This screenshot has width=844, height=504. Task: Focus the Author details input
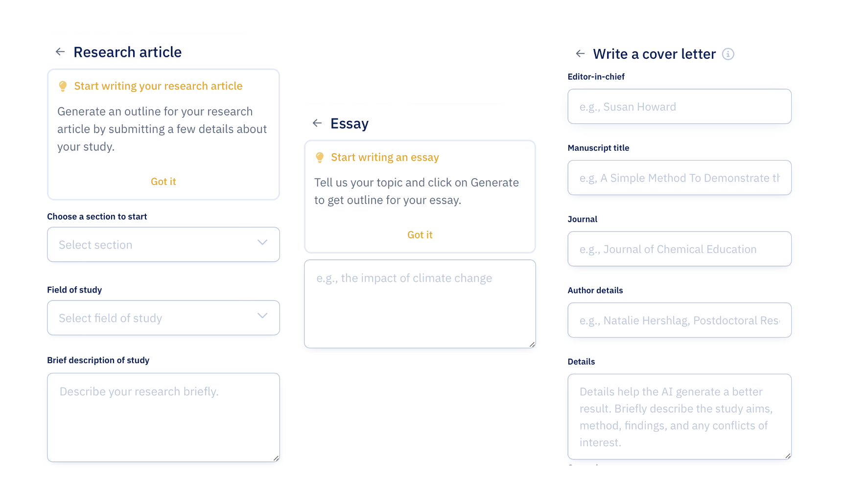[679, 320]
